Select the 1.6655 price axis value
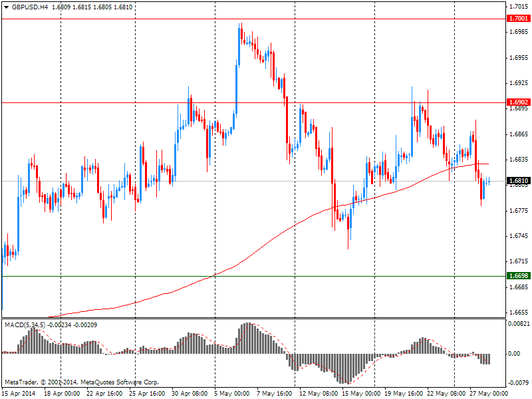The image size is (532, 399). click(x=519, y=313)
